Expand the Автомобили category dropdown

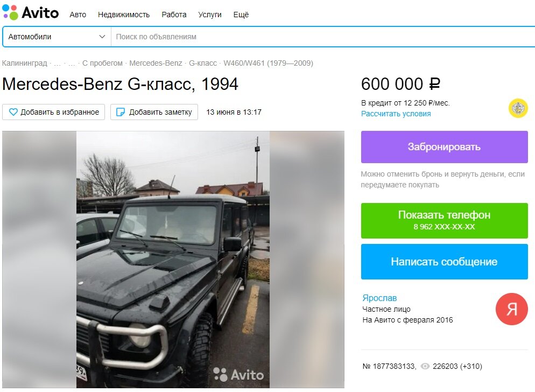click(x=57, y=37)
